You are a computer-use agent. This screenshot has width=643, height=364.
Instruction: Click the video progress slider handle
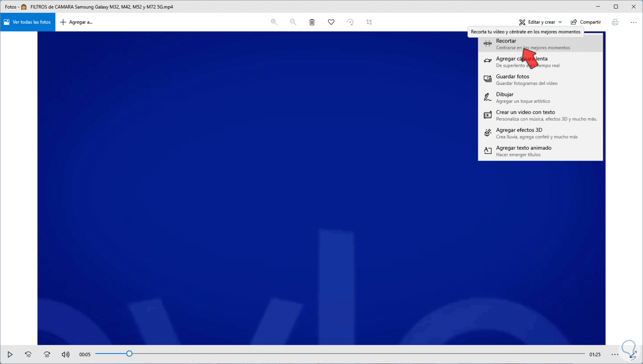[x=129, y=353]
